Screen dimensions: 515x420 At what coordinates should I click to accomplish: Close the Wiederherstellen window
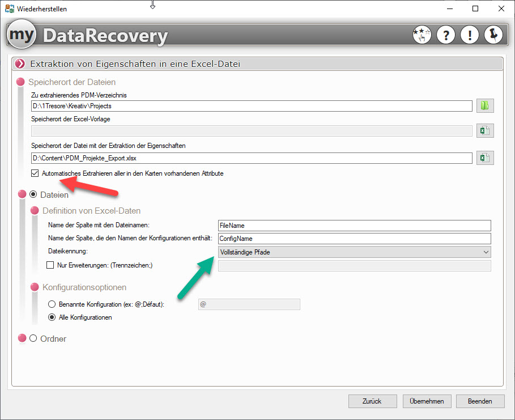[501, 9]
